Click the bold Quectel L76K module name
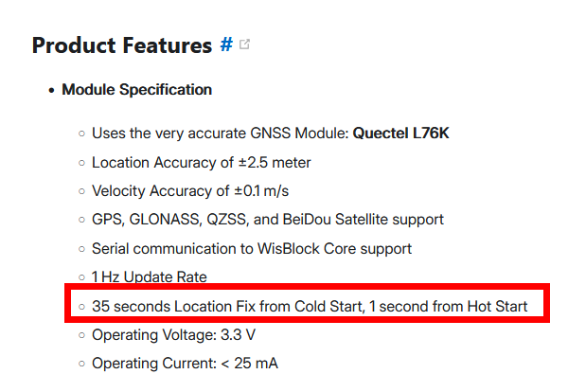This screenshot has width=568, height=392. coord(400,134)
